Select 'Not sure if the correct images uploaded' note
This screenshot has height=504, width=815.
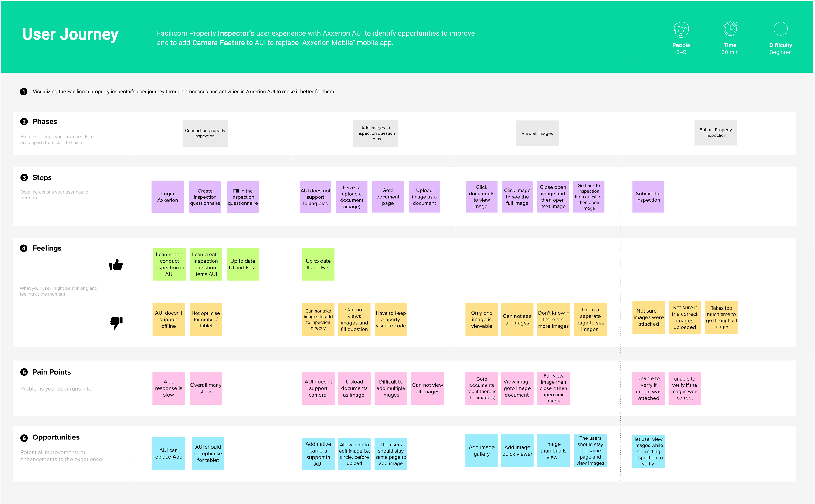tap(685, 317)
